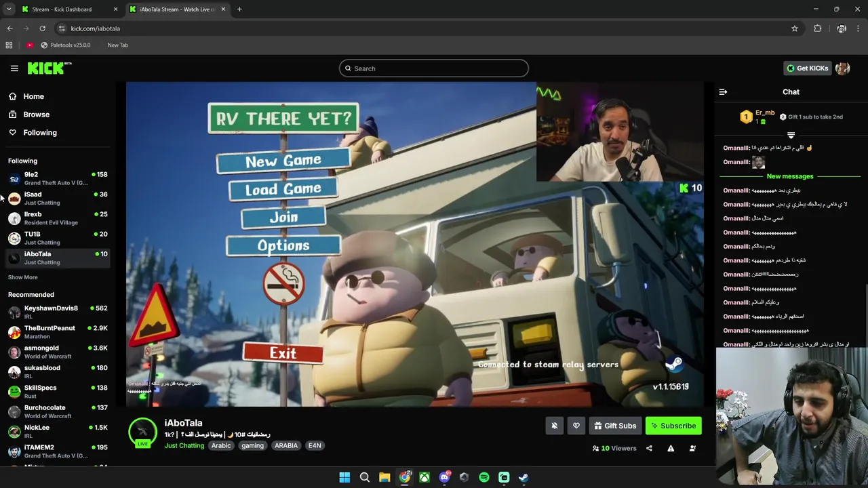Open the hamburger sidebar menu
The height and width of the screenshot is (488, 868).
click(14, 68)
